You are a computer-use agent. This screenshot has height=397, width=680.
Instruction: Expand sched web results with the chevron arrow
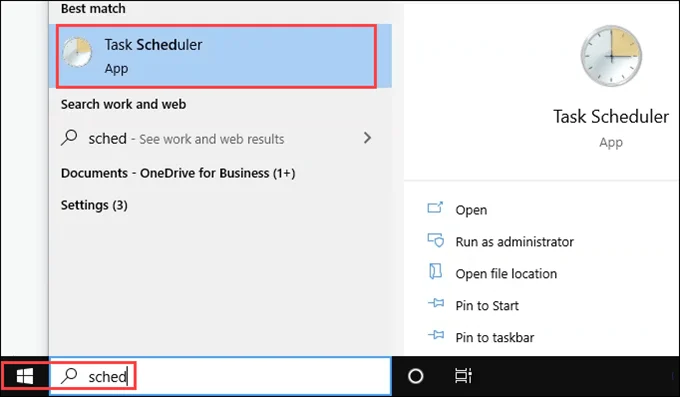coord(367,138)
